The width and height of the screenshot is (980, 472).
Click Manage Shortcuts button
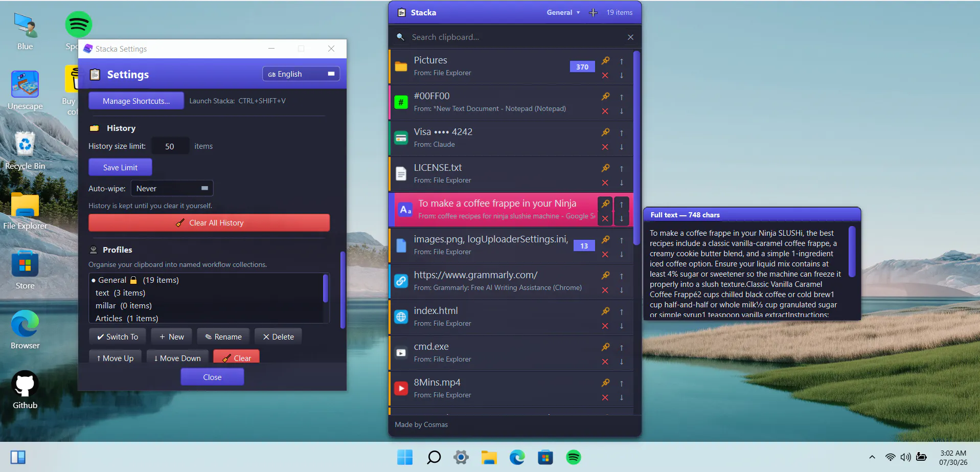[136, 101]
